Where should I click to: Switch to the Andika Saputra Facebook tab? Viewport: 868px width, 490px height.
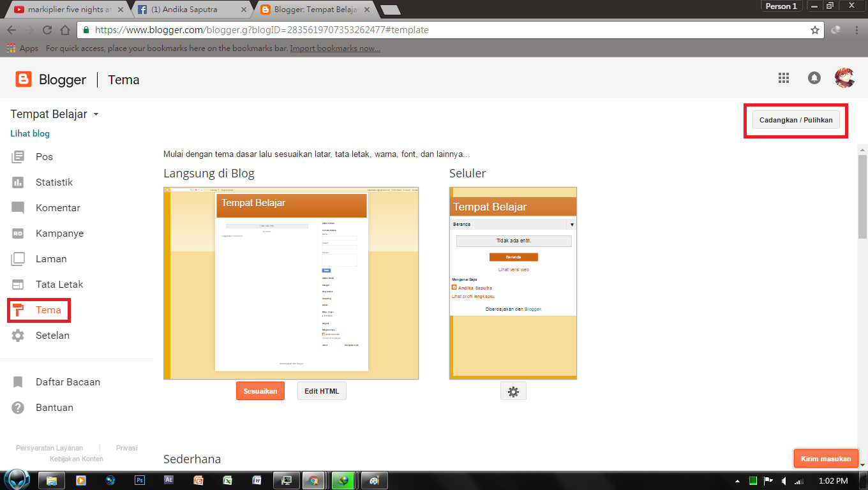click(x=191, y=10)
